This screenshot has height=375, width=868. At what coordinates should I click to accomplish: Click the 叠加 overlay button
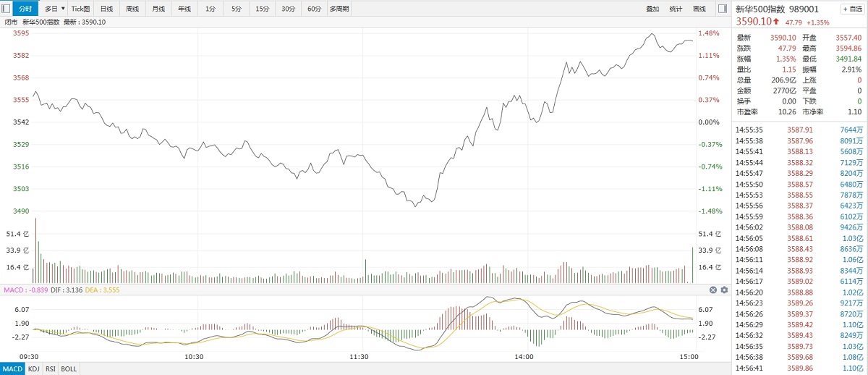pos(652,9)
